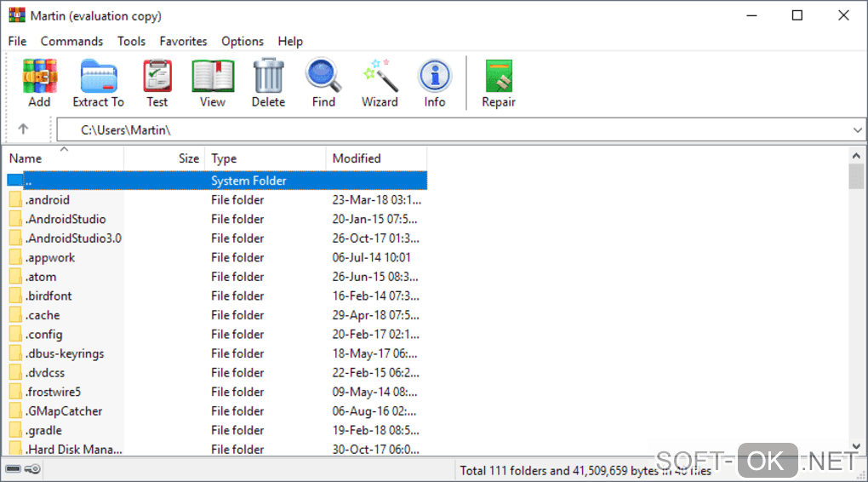Expand the address bar path dropdown
The image size is (868, 482).
(857, 130)
